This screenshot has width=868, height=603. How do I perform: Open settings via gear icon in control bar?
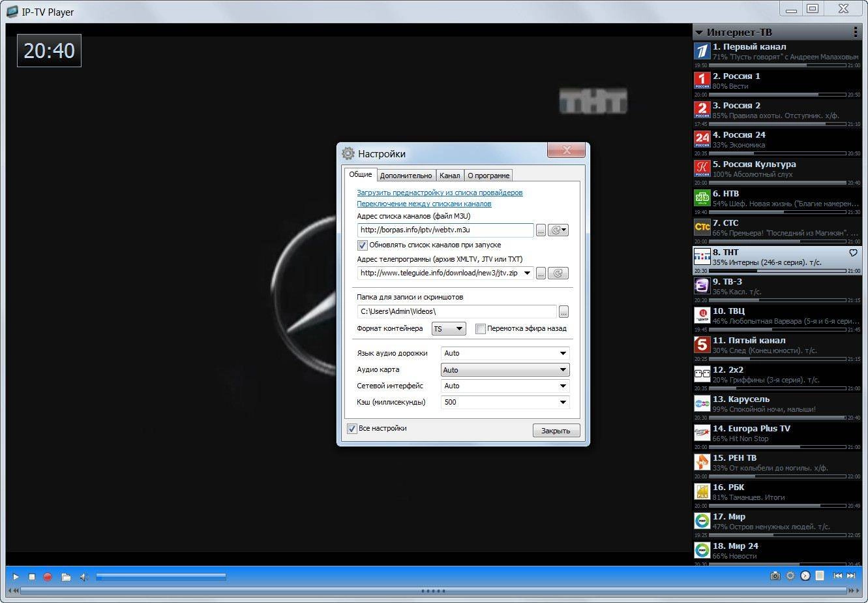tap(790, 576)
